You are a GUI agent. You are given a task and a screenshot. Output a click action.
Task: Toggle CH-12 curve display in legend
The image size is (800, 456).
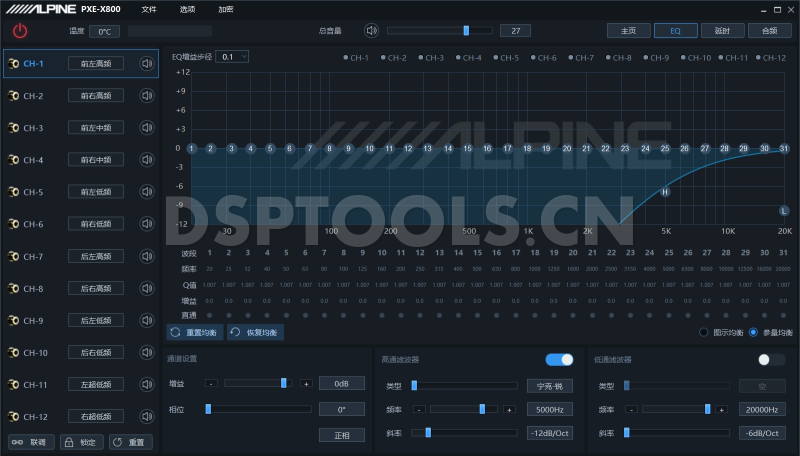(x=771, y=58)
